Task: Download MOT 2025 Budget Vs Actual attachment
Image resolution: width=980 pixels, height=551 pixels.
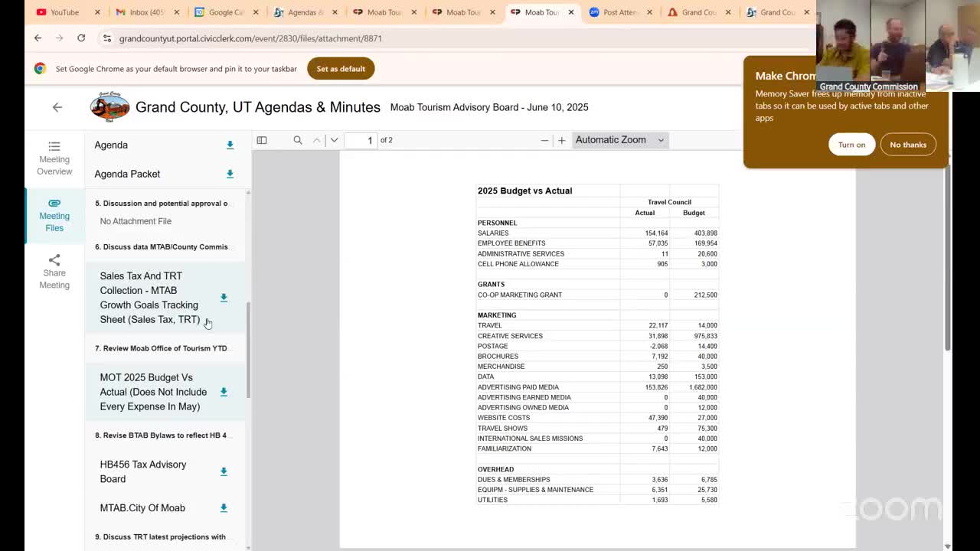Action: pyautogui.click(x=224, y=392)
